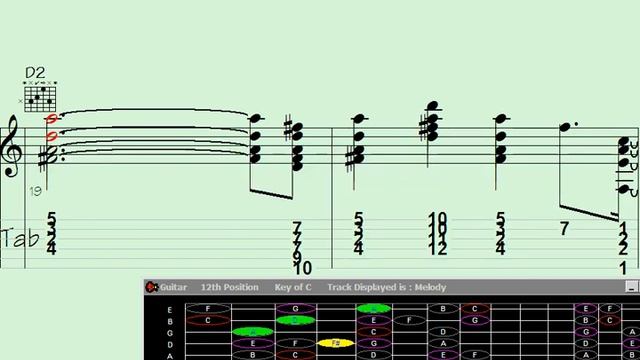Screen dimensions: 640x360
Task: Click the eighth-fret C on high E string
Action: coord(474,309)
